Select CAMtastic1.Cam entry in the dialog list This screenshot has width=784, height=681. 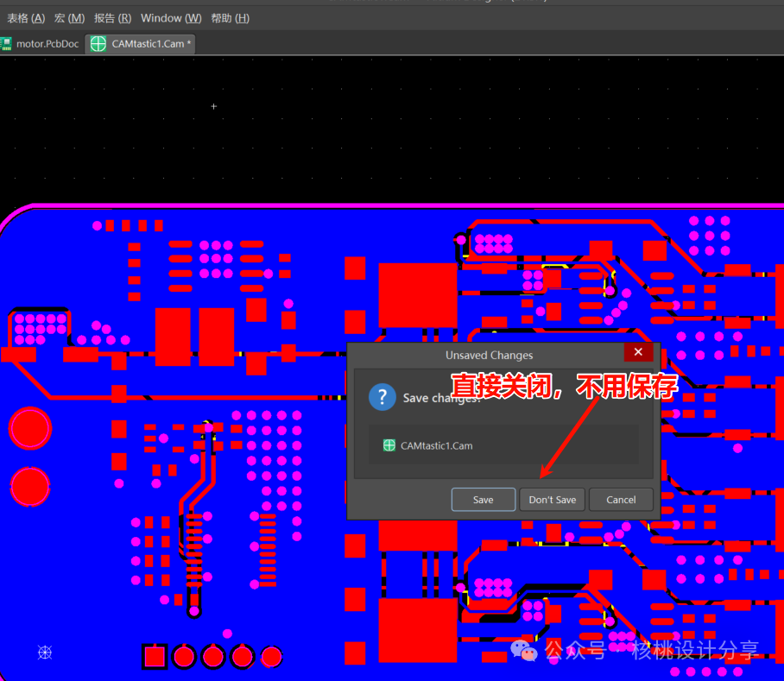pos(436,445)
